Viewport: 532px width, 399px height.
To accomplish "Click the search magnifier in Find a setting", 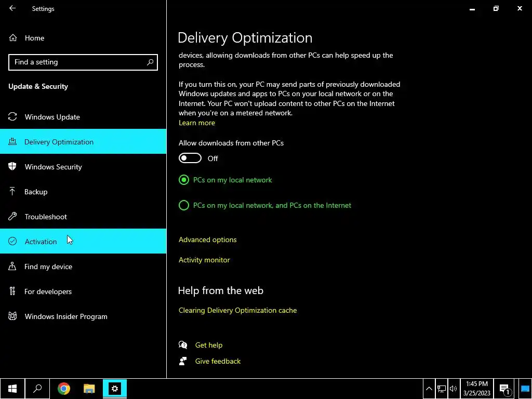I will pyautogui.click(x=150, y=62).
